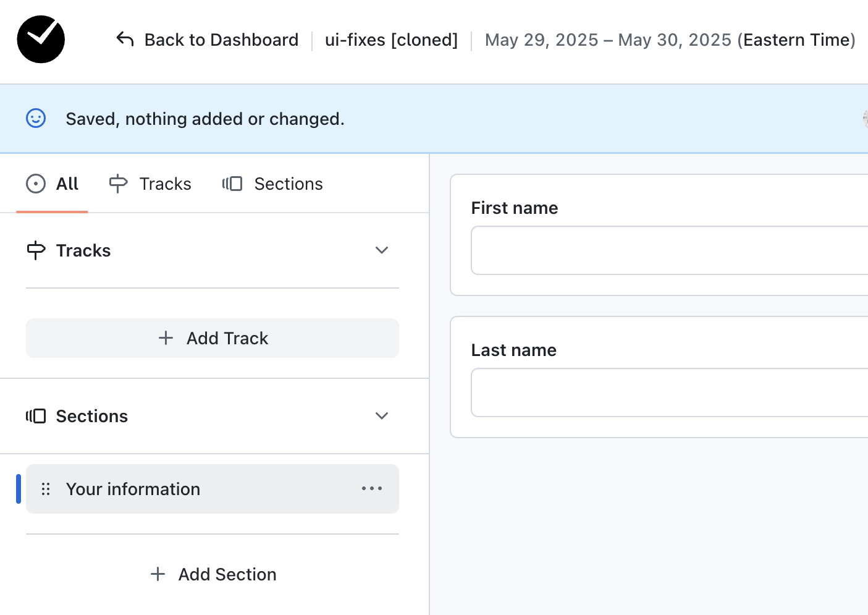Viewport: 868px width, 615px height.
Task: Click the plus icon beside Add Section
Action: point(158,574)
